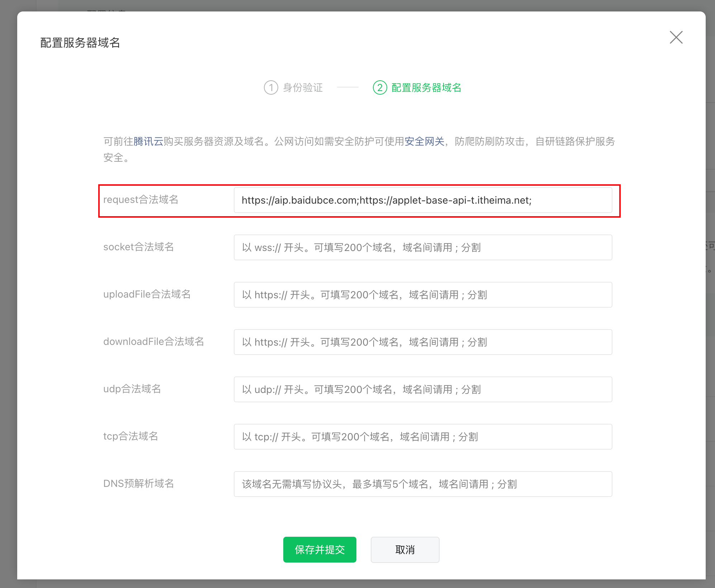Click the 取消 button

[405, 550]
